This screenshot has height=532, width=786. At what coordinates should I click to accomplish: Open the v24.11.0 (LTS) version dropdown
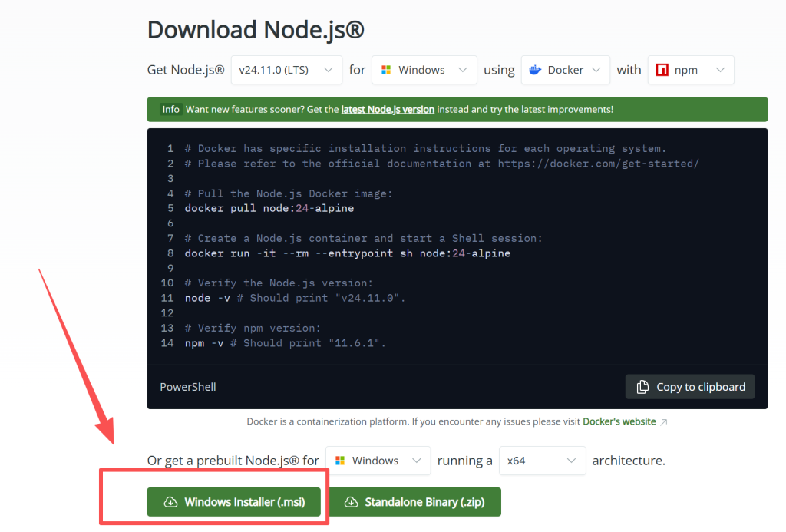point(286,70)
